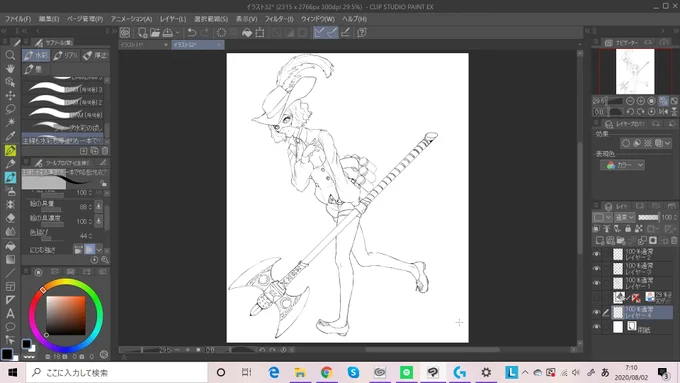Choose the シャープ水彩のばし brush
Screen dimensions: 680x383
coord(63,128)
